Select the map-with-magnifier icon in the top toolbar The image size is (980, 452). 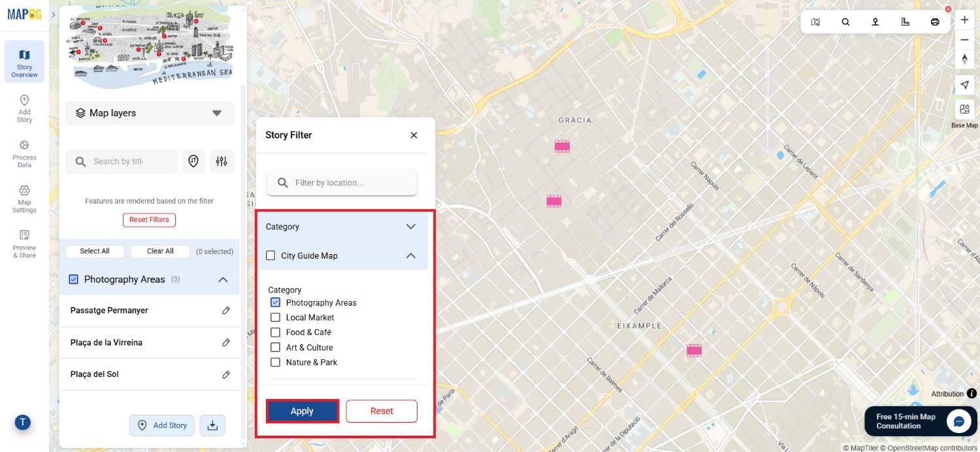(815, 22)
